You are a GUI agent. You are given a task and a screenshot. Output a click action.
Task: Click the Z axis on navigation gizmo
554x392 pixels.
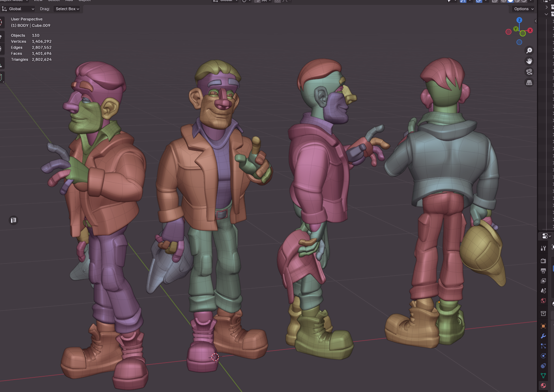pyautogui.click(x=519, y=20)
